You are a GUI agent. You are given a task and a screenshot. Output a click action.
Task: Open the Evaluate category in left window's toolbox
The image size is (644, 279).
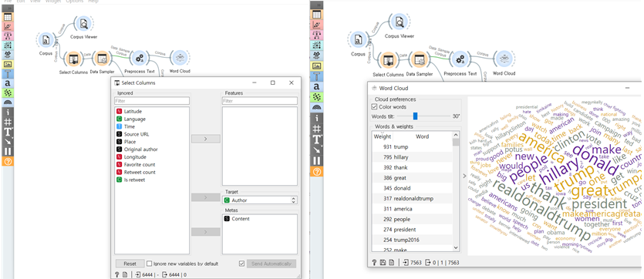coord(7,45)
